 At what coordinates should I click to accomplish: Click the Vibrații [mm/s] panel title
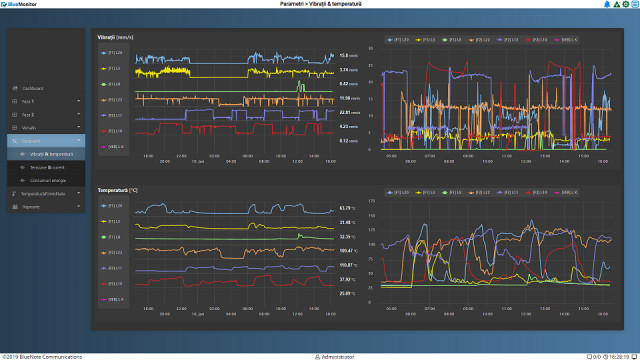(116, 37)
